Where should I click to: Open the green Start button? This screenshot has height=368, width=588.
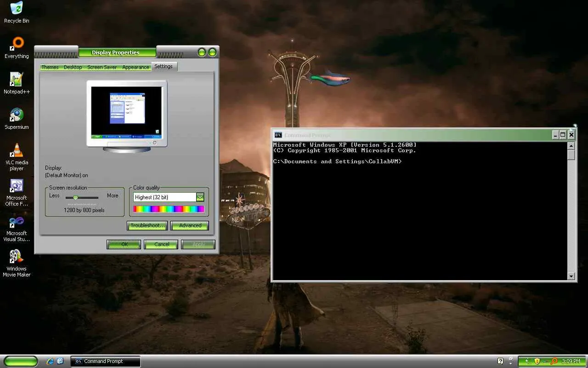[21, 361]
